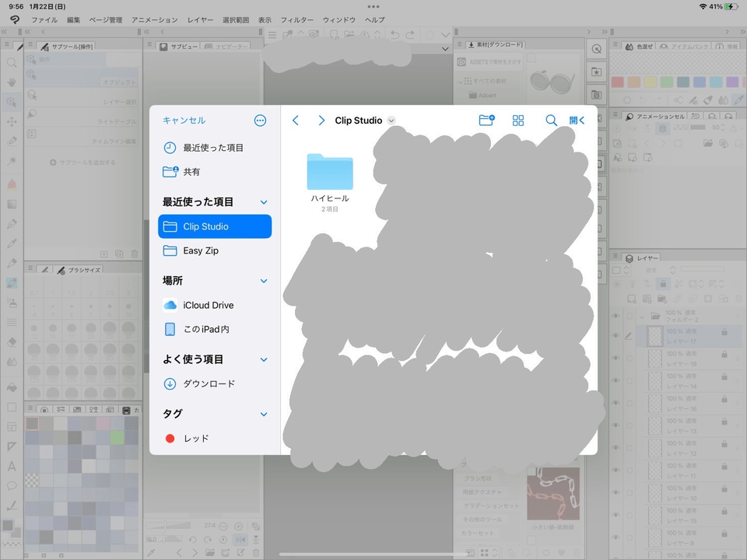Delete subtool using trash icon in Sub Tool panel
This screenshot has width=747, height=560.
pos(135,254)
